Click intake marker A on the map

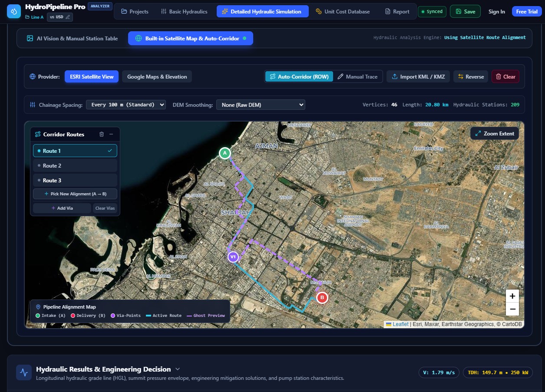tap(225, 153)
